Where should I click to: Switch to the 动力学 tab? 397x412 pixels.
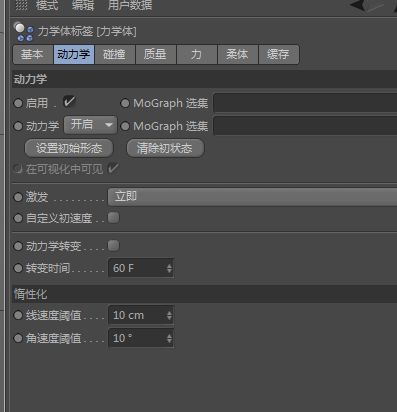(74, 54)
